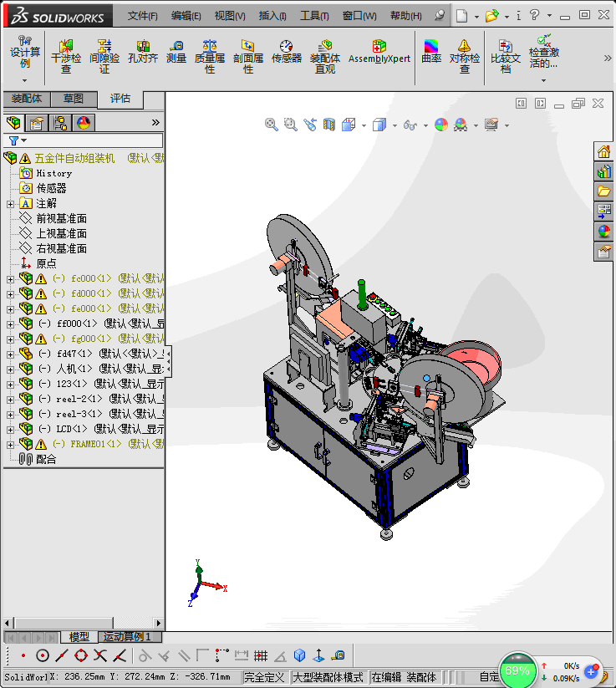
Task: Switch to the 装配体 command tab
Action: pyautogui.click(x=27, y=99)
